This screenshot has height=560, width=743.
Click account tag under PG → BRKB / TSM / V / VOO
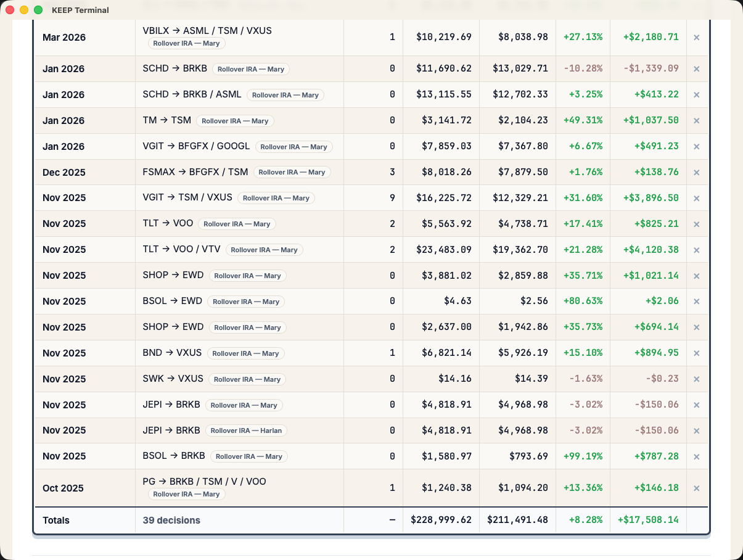(x=186, y=494)
